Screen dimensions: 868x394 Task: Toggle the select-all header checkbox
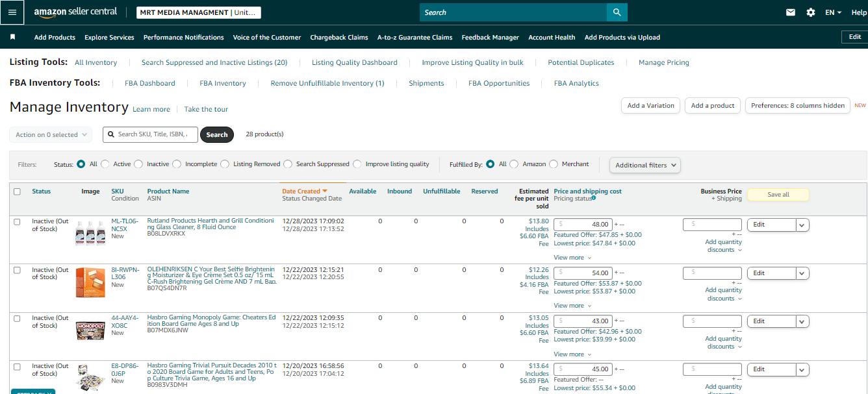click(x=17, y=191)
